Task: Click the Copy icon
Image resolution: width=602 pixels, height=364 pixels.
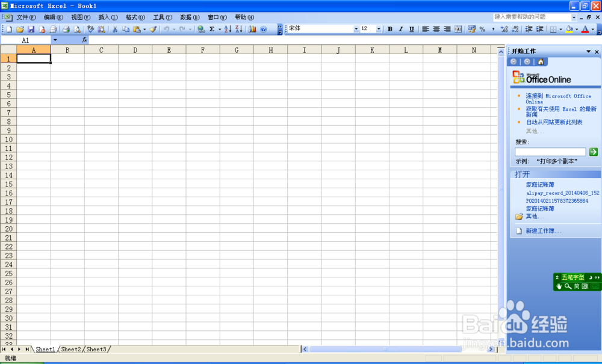Action: pyautogui.click(x=126, y=29)
